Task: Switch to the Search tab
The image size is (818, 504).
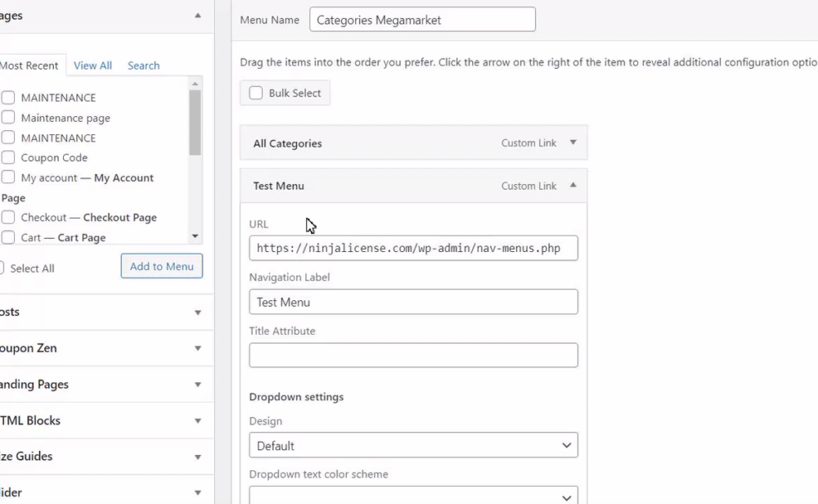Action: pyautogui.click(x=143, y=65)
